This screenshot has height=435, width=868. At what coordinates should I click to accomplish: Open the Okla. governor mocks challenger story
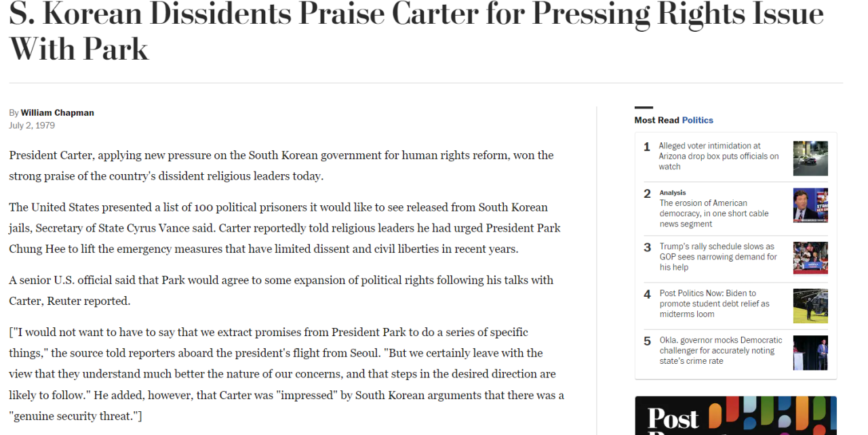(720, 350)
